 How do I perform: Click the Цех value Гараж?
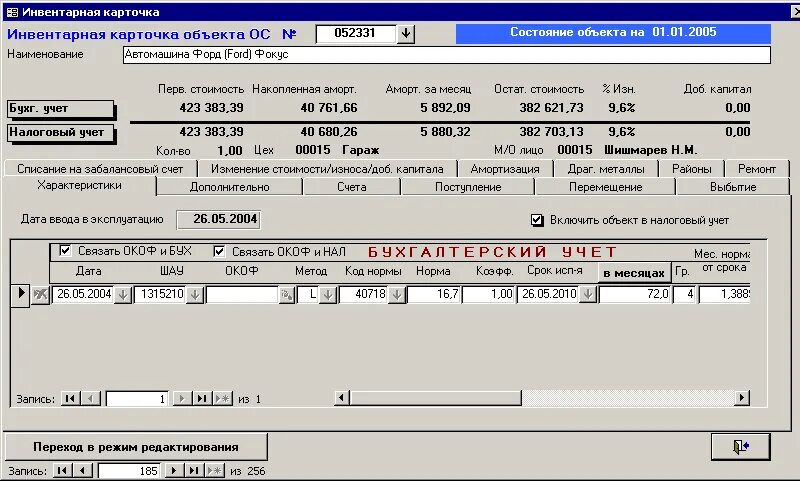[360, 150]
